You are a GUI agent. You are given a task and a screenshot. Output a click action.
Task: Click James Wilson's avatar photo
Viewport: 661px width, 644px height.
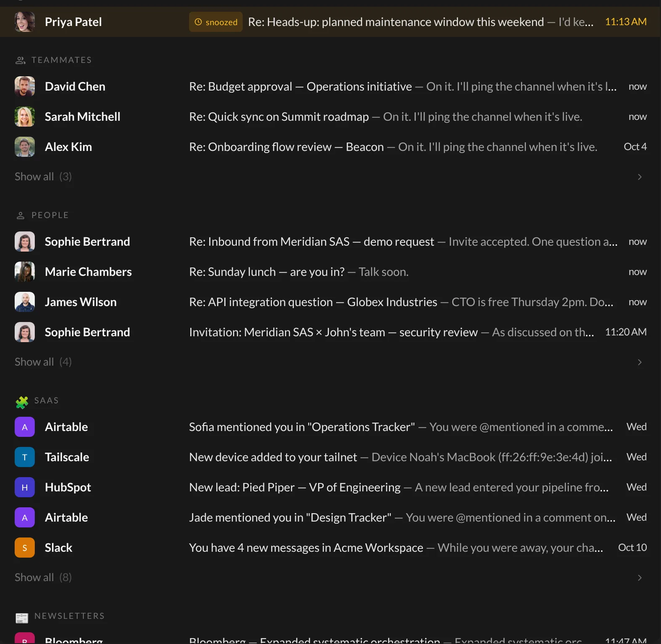(25, 302)
